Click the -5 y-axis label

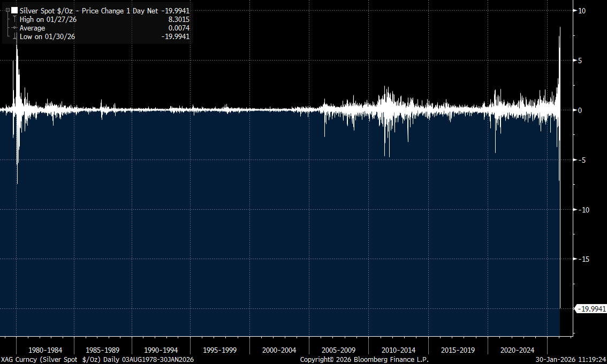click(582, 160)
